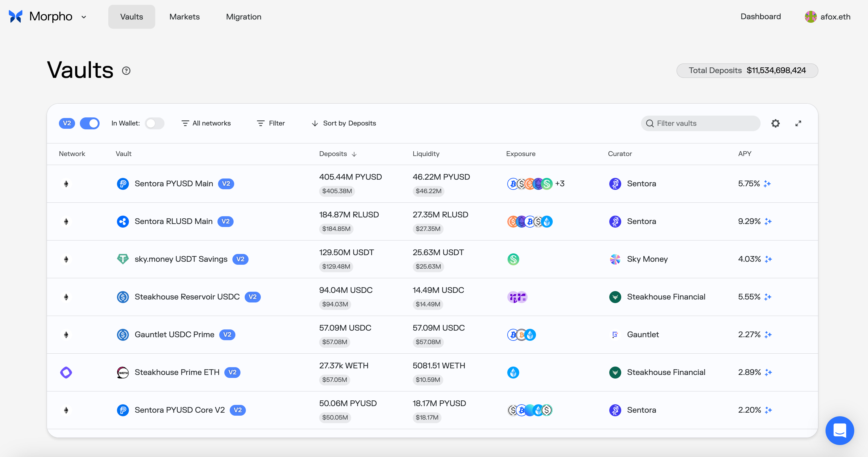Open the All networks dropdown
868x457 pixels.
pos(206,123)
